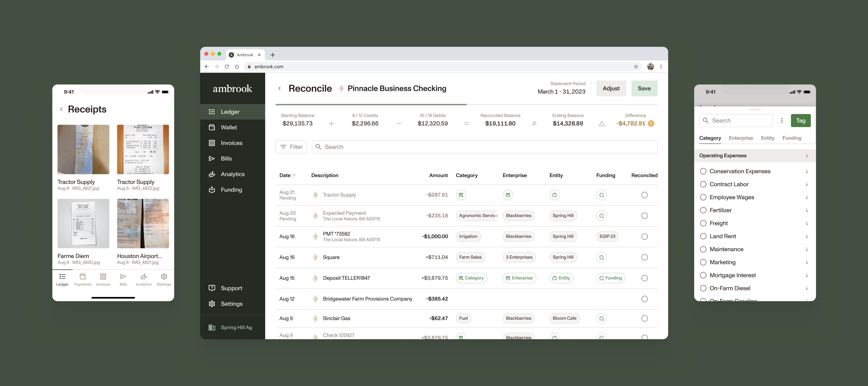The image size is (868, 386).
Task: Switch to the Enterprise tab
Action: coord(741,138)
